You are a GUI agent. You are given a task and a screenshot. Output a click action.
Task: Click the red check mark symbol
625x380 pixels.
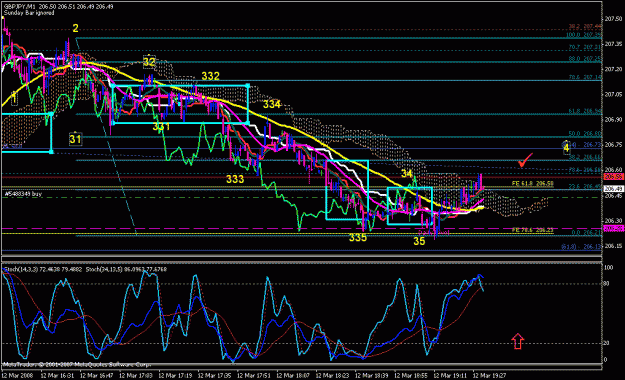pos(525,160)
